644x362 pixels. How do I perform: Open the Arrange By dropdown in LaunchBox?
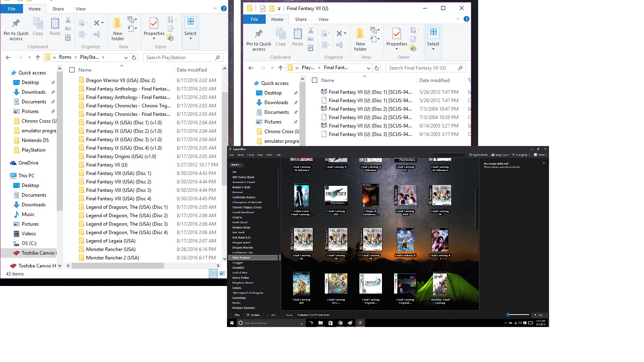520,155
